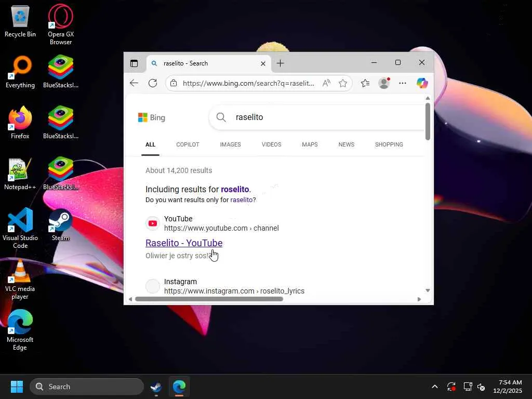Click the scroll down arrow in Edge

coord(428,290)
